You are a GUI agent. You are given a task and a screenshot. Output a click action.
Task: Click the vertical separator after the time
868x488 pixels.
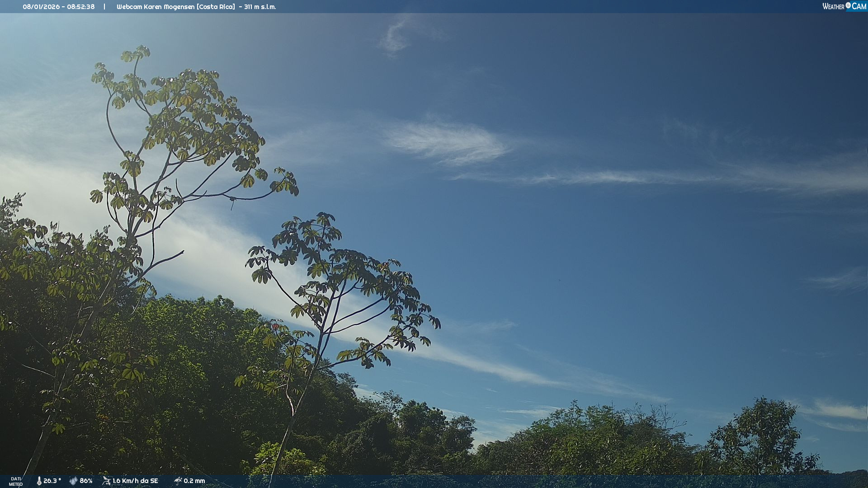(x=104, y=7)
